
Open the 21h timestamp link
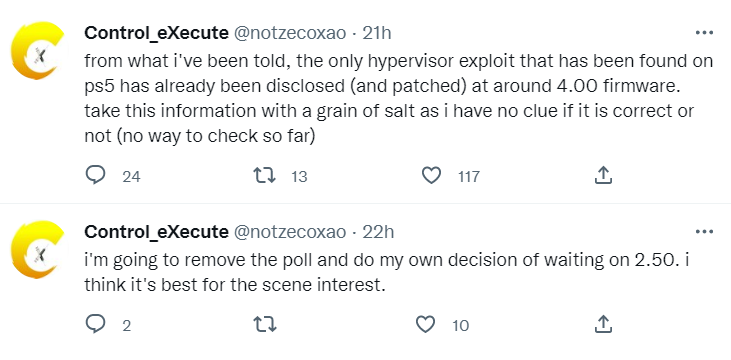coord(377,34)
